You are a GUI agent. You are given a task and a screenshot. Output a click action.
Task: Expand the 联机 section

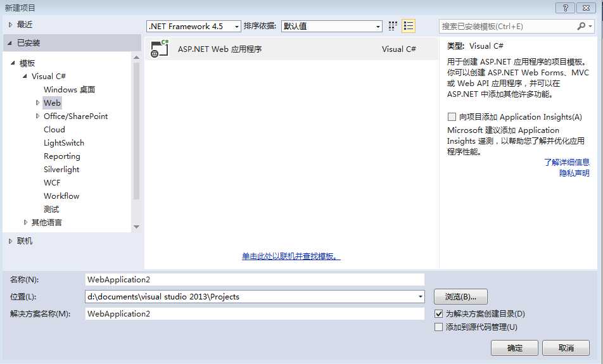pos(10,241)
